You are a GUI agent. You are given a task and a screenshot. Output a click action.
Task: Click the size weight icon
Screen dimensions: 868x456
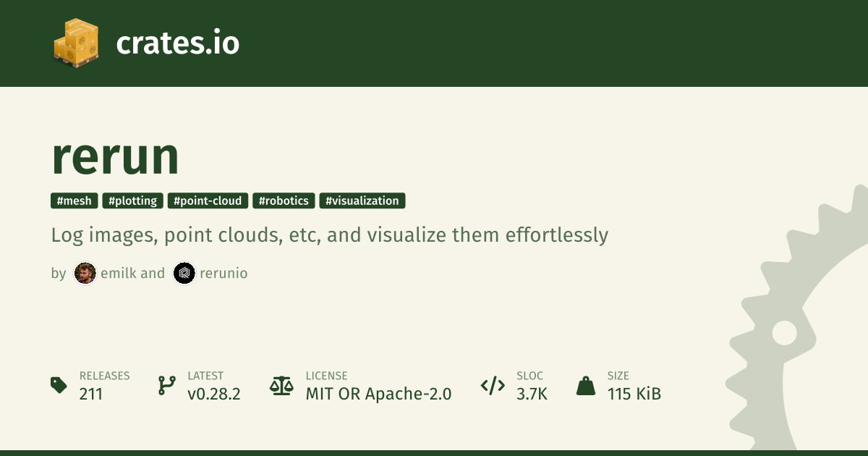pyautogui.click(x=585, y=385)
